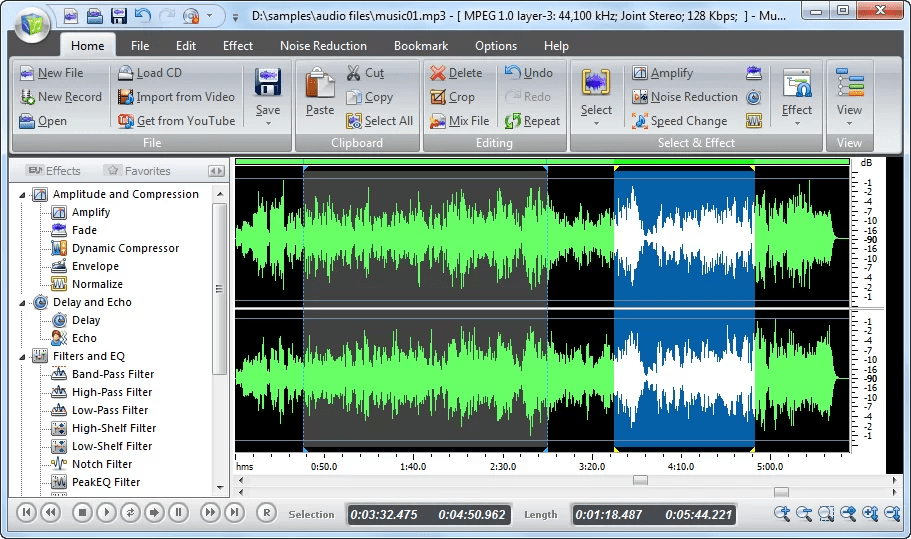
Task: Click zoom in icon at bottom right
Action: click(782, 513)
